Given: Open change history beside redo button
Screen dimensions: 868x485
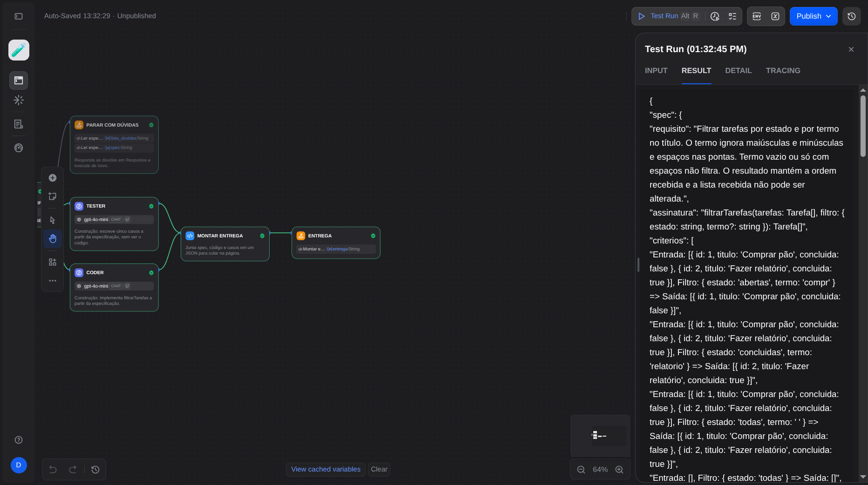Looking at the screenshot, I should pyautogui.click(x=95, y=470).
